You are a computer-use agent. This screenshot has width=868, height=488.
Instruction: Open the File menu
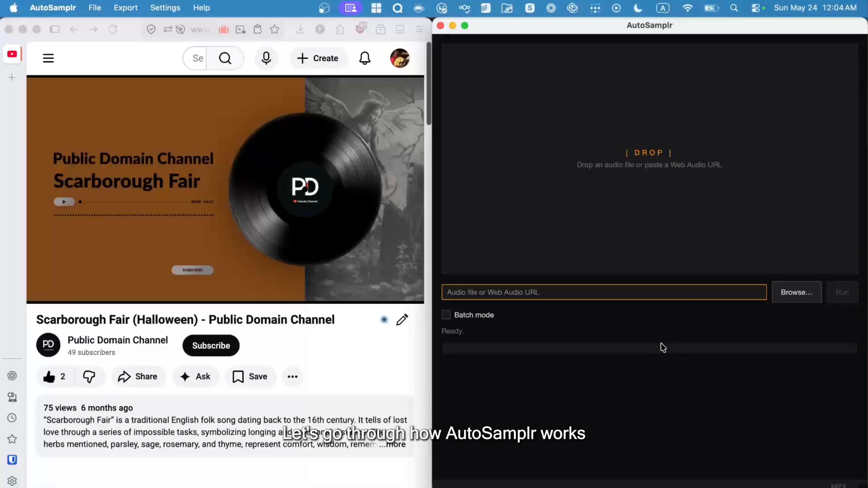click(95, 7)
